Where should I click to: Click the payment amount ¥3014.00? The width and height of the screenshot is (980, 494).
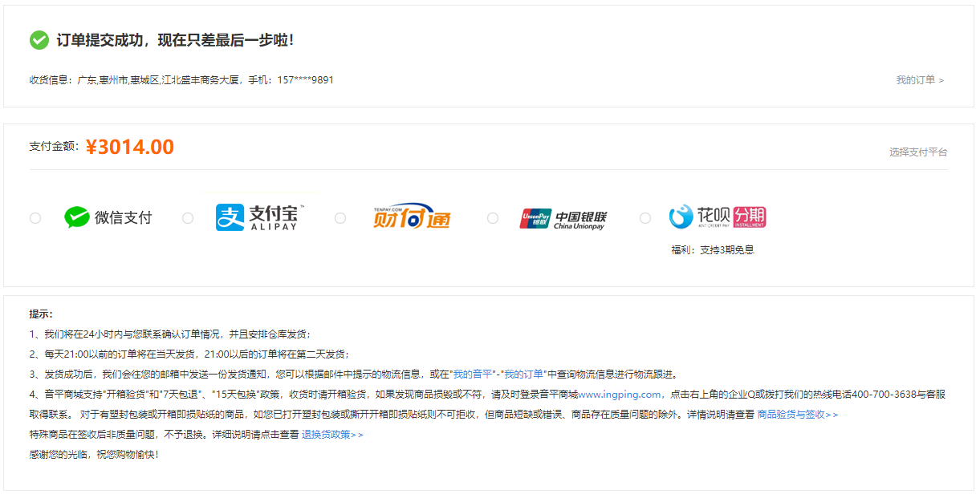[130, 148]
